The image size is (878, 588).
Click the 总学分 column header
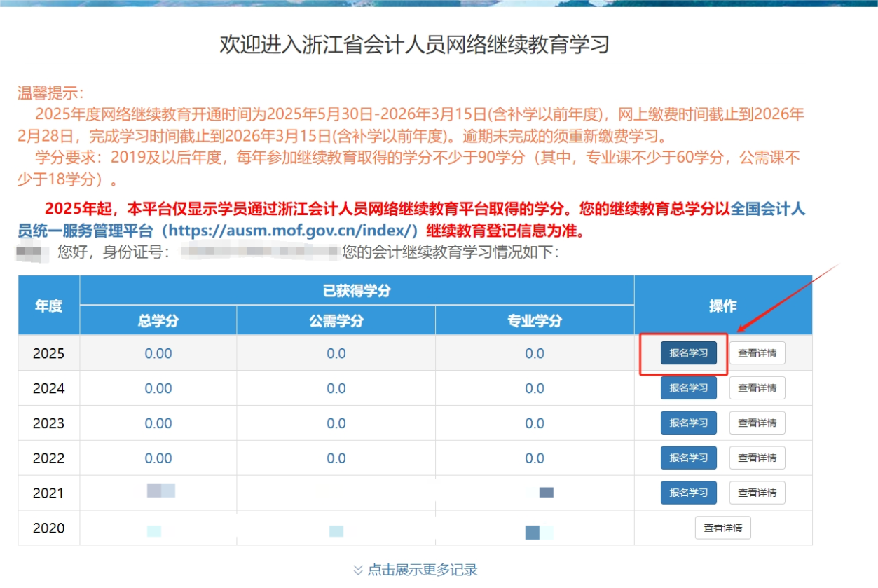click(x=158, y=320)
